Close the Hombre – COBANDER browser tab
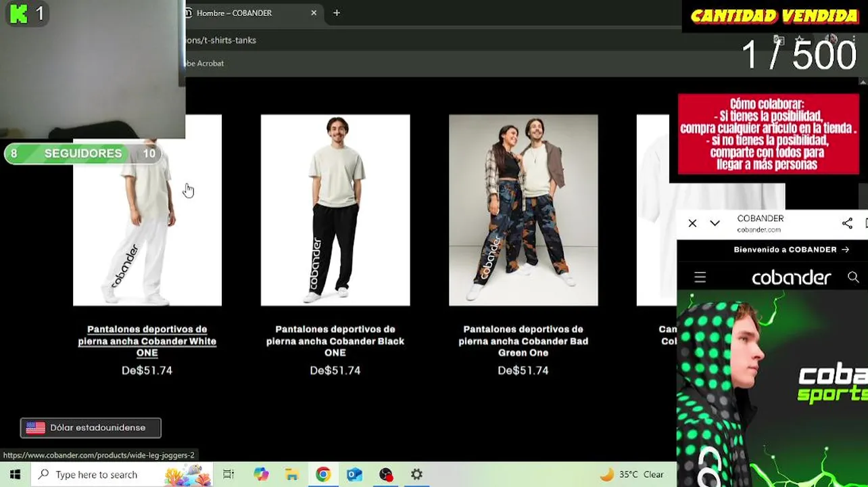868x487 pixels. coord(314,13)
